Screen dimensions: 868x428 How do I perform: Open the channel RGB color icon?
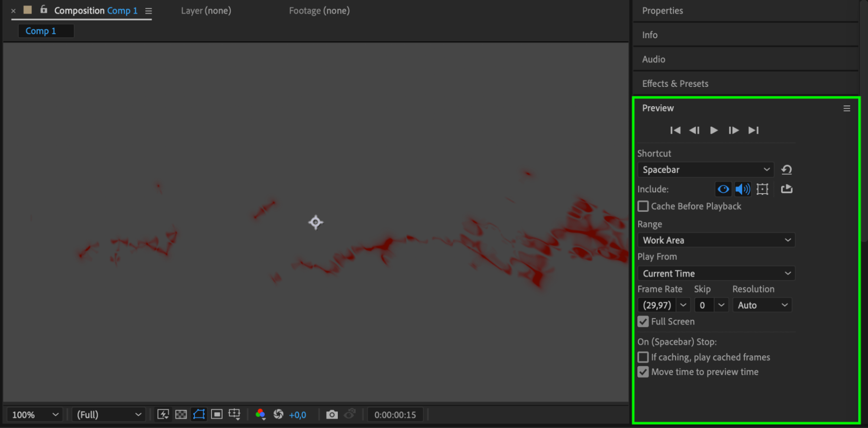click(261, 415)
